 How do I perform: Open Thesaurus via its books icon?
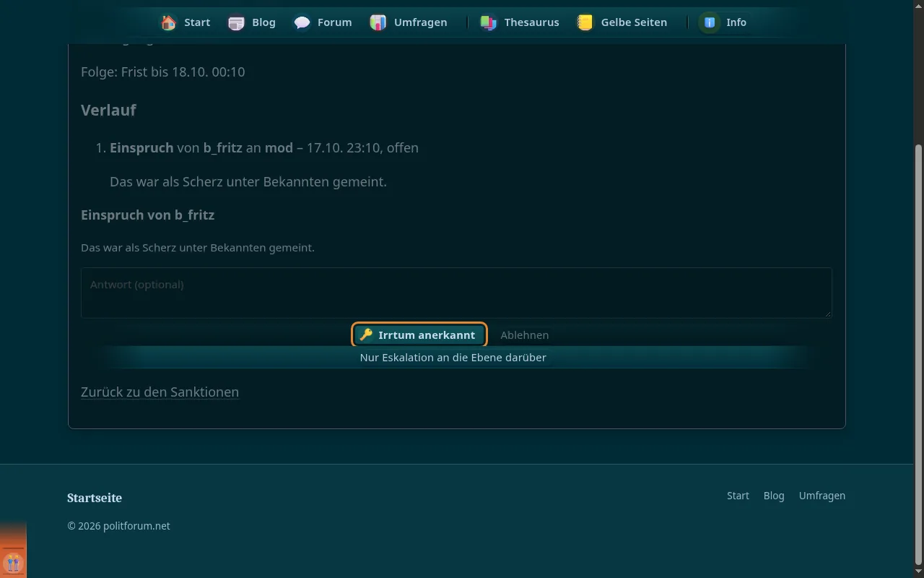tap(489, 22)
